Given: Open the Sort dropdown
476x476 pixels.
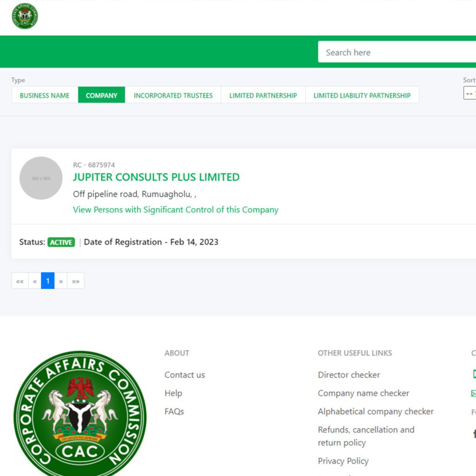Looking at the screenshot, I should [469, 93].
